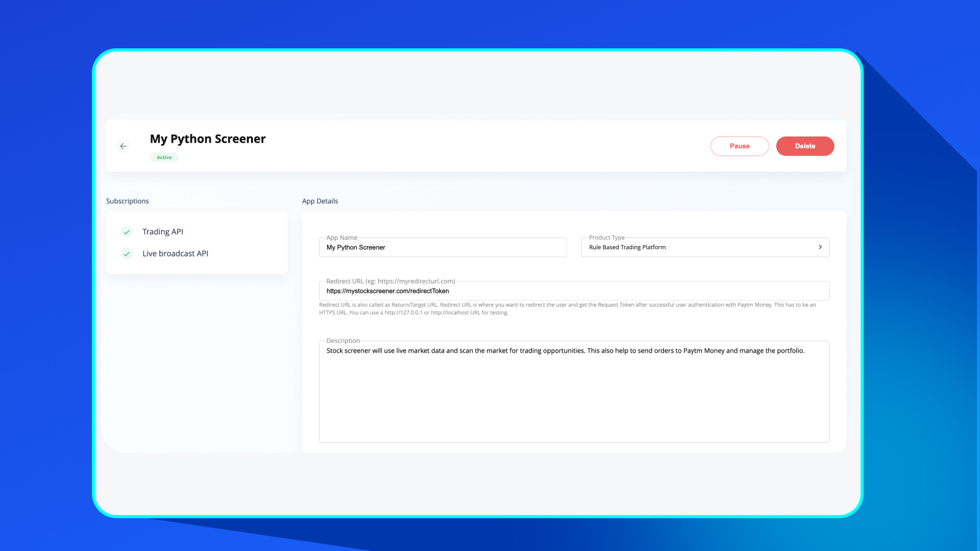
Task: Click into the Redirect URL field
Action: [x=573, y=291]
